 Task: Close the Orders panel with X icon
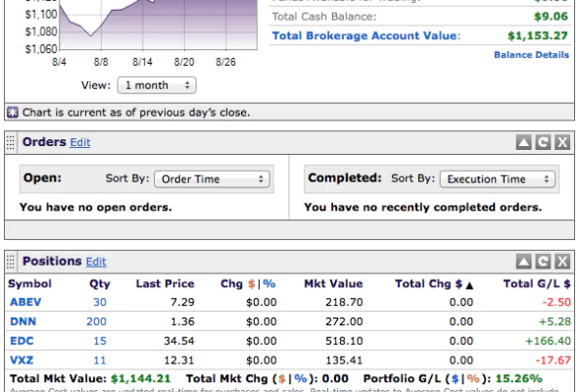pos(562,142)
